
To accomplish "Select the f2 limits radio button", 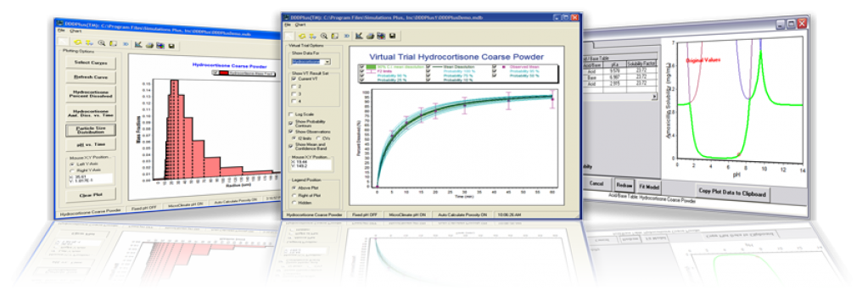I will (294, 138).
